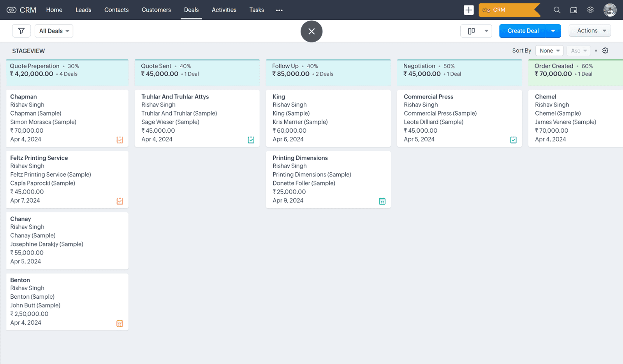The height and width of the screenshot is (364, 623).
Task: Dismiss using the round X button
Action: click(311, 31)
